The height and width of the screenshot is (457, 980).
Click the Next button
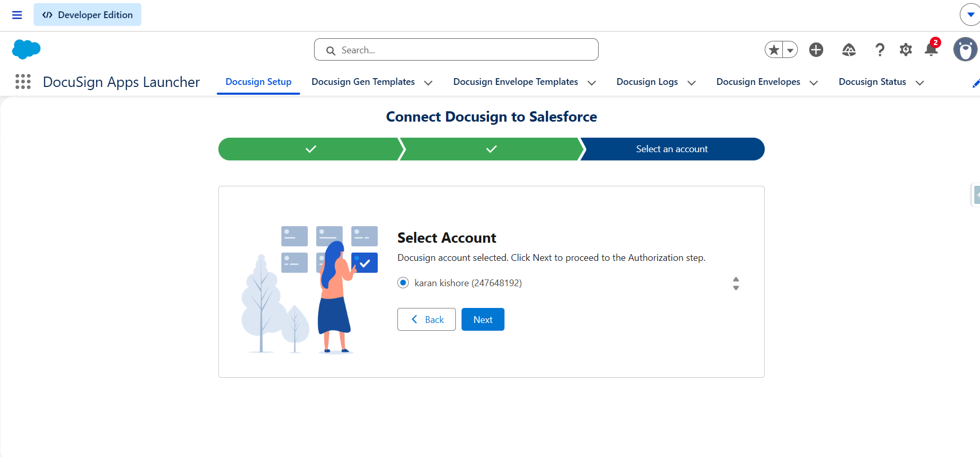click(483, 319)
